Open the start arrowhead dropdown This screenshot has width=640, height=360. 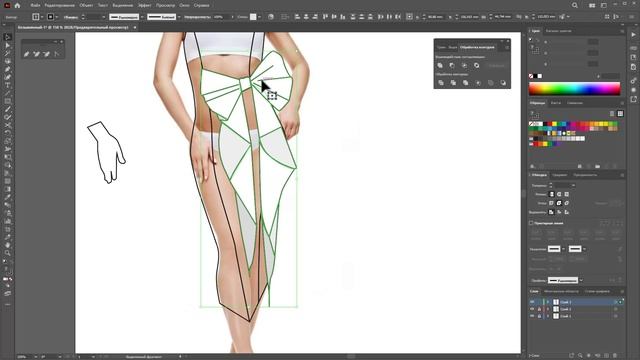564,249
